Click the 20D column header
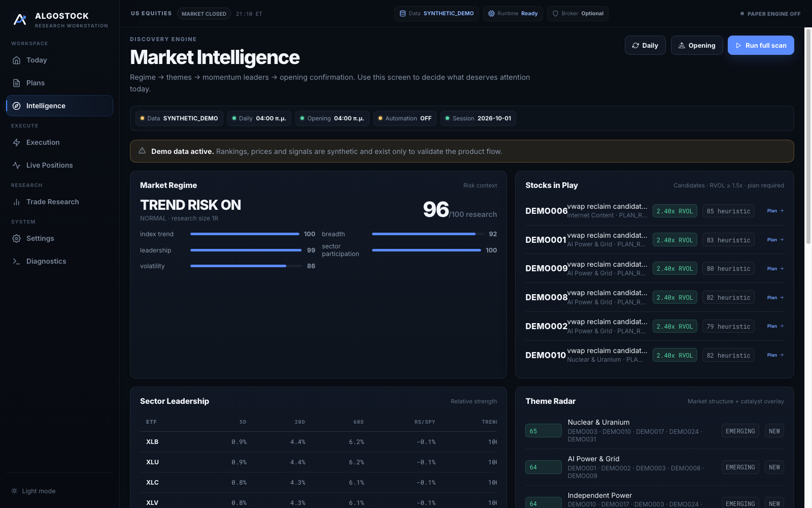This screenshot has height=508, width=812. click(300, 422)
